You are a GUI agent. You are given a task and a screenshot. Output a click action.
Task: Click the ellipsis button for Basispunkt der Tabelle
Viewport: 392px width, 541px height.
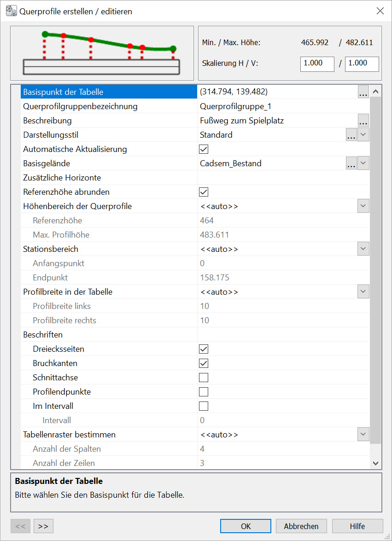[x=363, y=92]
